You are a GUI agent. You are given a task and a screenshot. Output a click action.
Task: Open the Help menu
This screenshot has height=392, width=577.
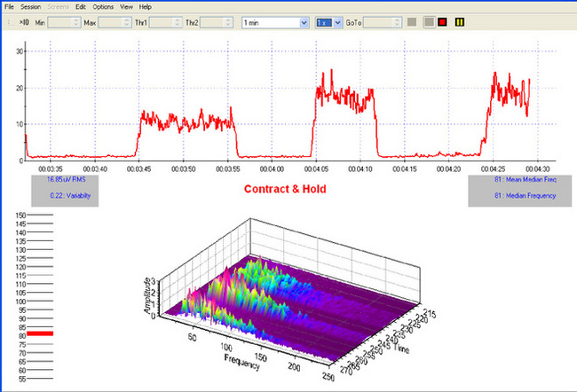(x=145, y=6)
